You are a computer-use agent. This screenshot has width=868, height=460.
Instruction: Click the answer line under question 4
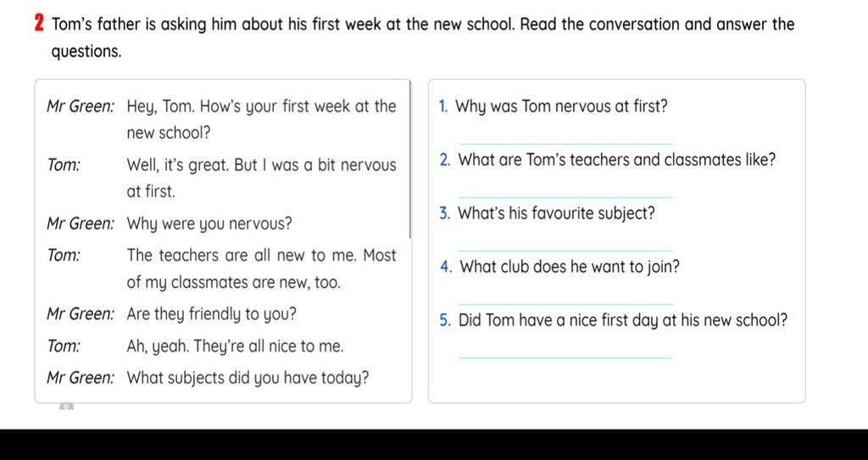pyautogui.click(x=565, y=304)
